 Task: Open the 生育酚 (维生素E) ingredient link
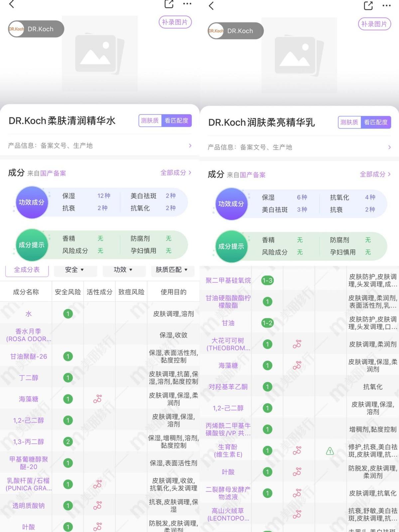[x=228, y=451]
